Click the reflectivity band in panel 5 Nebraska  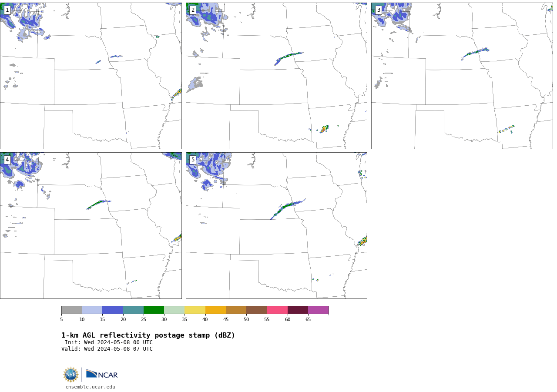pyautogui.click(x=287, y=208)
